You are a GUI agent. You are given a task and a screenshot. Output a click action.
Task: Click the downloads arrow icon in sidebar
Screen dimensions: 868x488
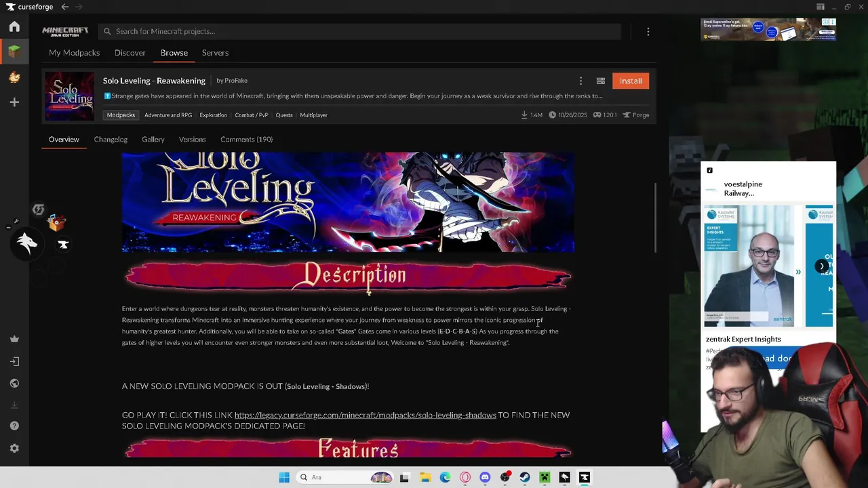click(x=14, y=405)
